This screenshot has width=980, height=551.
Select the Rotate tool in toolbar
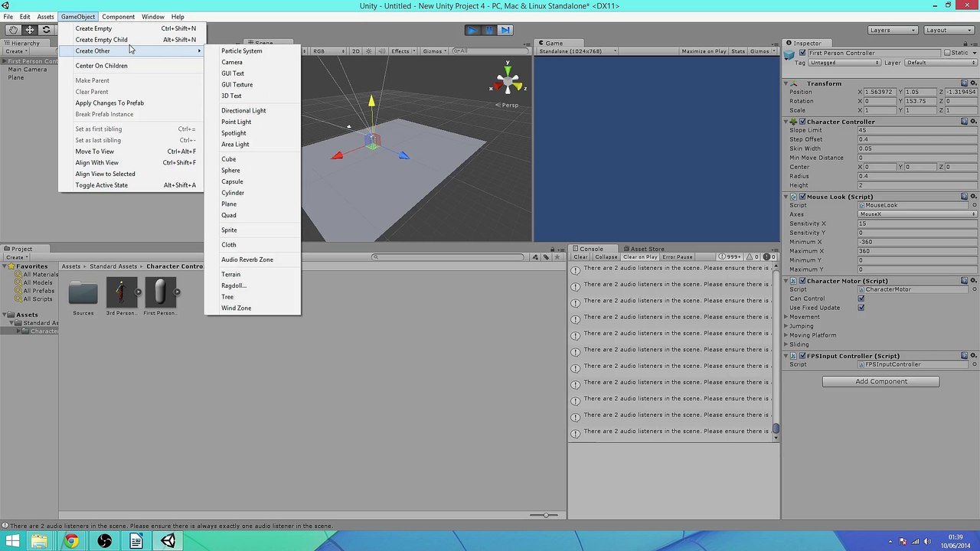click(47, 30)
